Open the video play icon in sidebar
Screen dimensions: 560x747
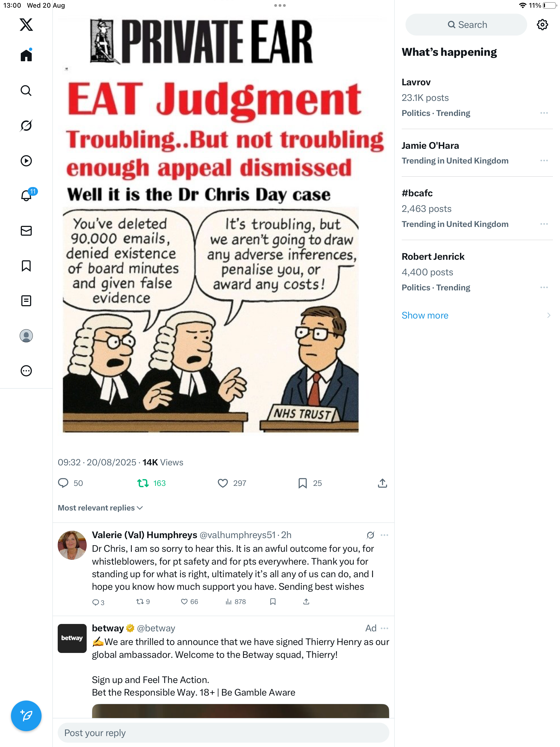26,161
